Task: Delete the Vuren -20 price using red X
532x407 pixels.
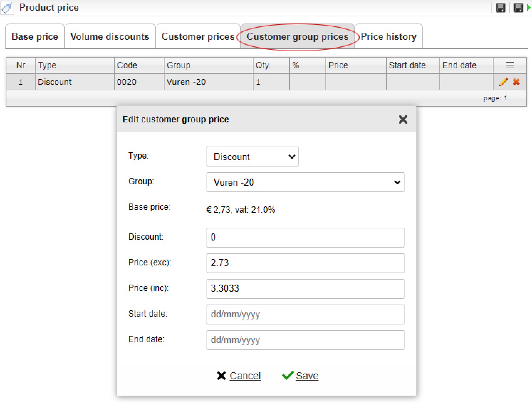Action: tap(516, 82)
